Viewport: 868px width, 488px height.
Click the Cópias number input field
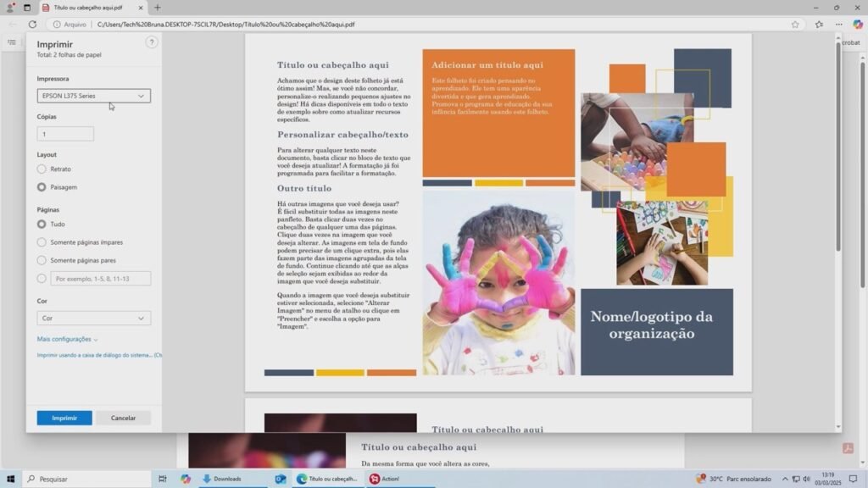click(x=65, y=134)
